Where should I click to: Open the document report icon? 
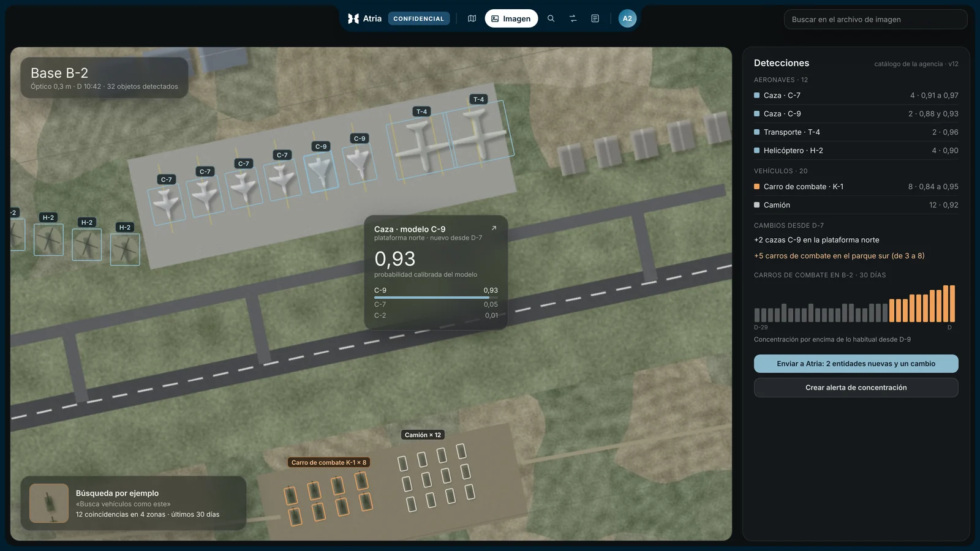click(595, 19)
